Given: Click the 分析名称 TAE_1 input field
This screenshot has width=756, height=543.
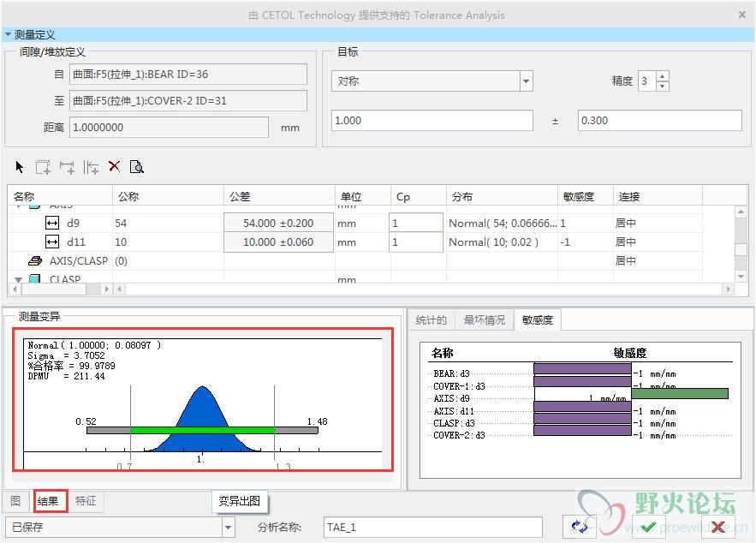Looking at the screenshot, I should click(432, 528).
